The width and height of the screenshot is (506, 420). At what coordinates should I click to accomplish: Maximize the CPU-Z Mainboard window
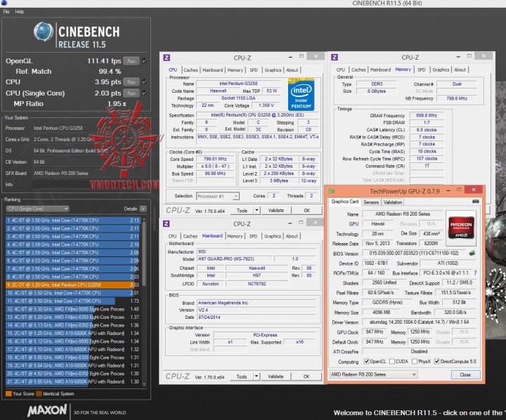(x=301, y=222)
